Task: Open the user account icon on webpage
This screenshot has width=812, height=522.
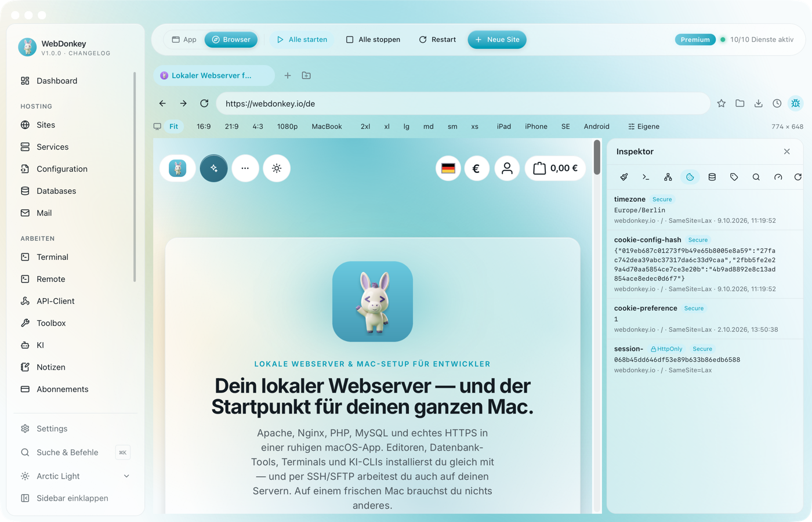Action: click(x=507, y=168)
